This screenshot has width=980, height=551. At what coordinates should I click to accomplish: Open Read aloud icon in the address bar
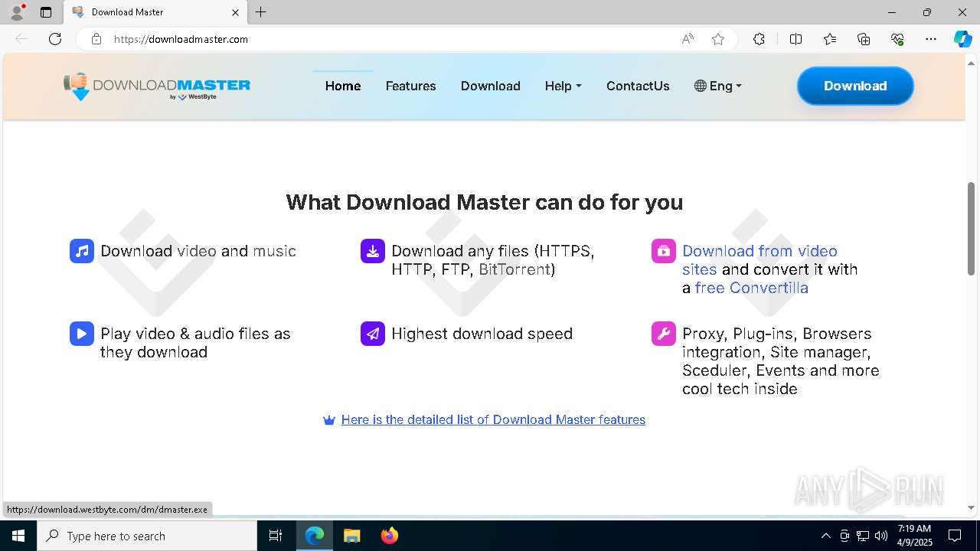point(688,39)
